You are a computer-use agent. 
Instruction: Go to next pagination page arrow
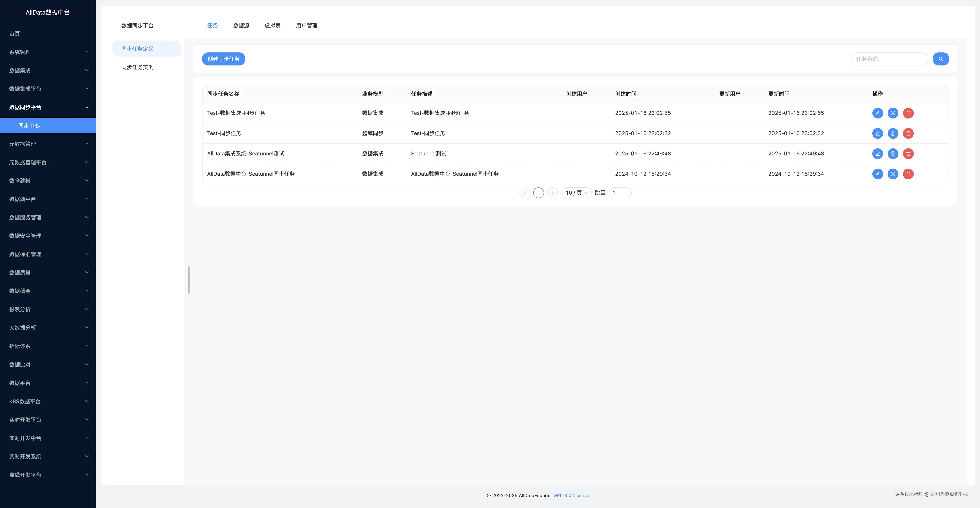click(x=552, y=193)
